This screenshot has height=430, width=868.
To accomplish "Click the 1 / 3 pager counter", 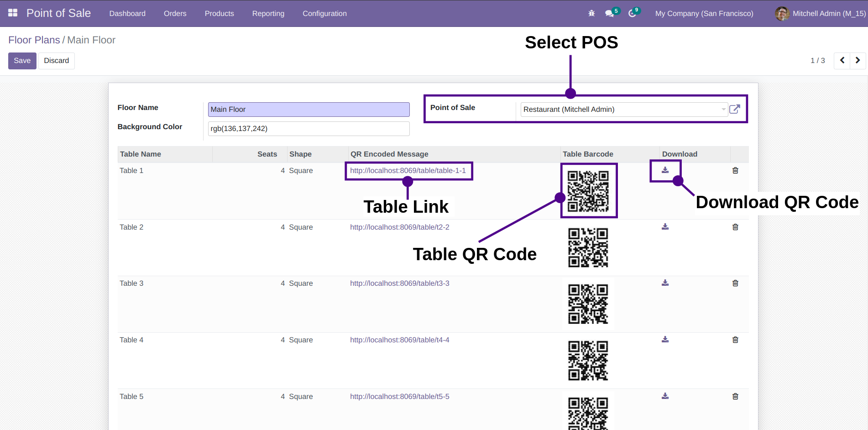I will [817, 61].
